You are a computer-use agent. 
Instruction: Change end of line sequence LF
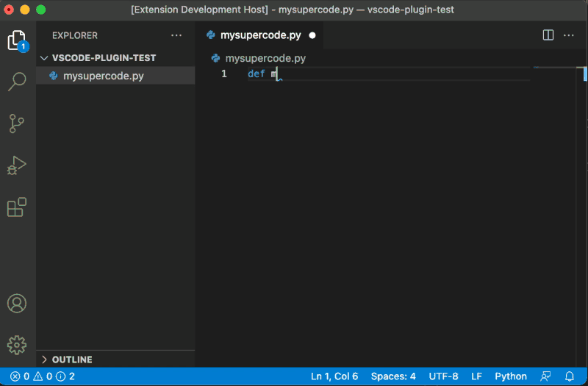point(476,376)
